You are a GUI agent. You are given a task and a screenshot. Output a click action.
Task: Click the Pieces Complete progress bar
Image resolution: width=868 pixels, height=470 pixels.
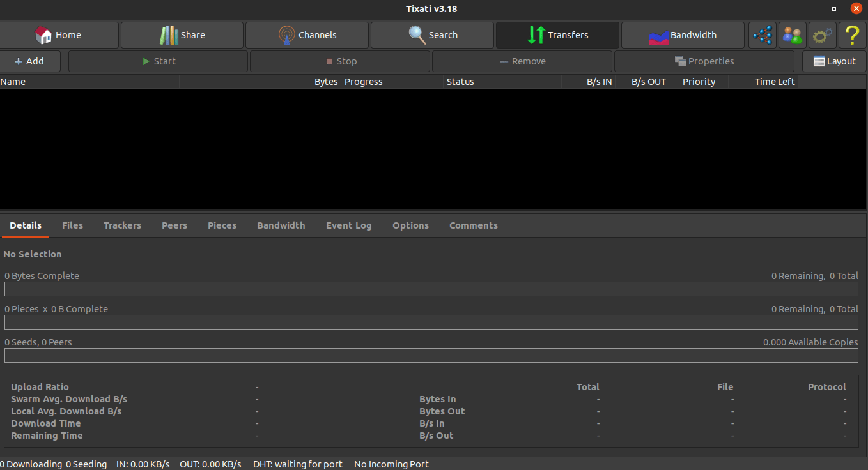click(x=431, y=322)
